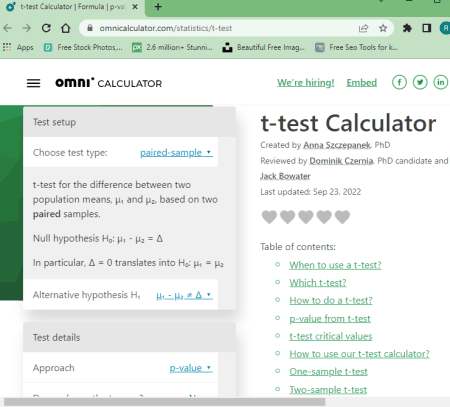Jump to When to use a t-test?
Image resolution: width=450 pixels, height=407 pixels.
[335, 265]
